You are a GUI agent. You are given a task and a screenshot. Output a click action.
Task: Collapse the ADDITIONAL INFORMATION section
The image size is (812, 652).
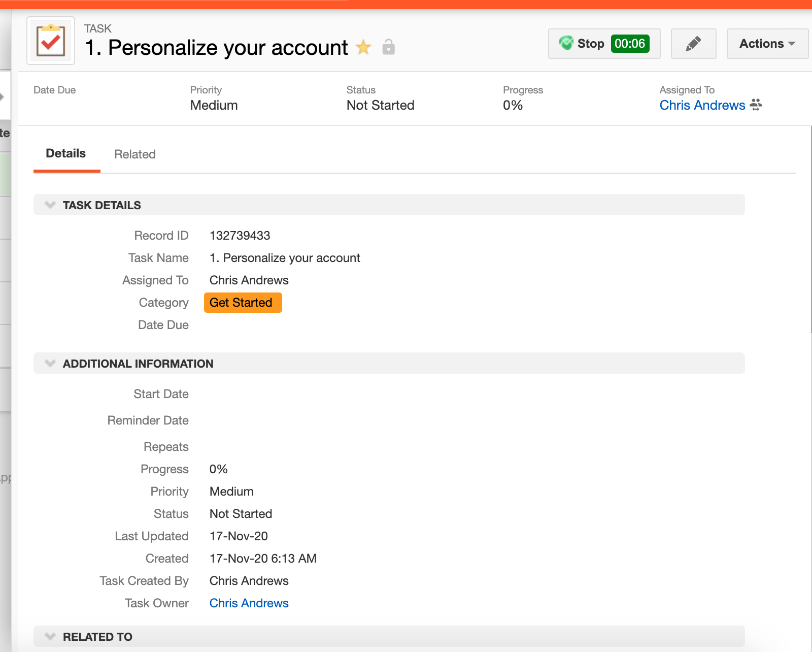pyautogui.click(x=50, y=364)
